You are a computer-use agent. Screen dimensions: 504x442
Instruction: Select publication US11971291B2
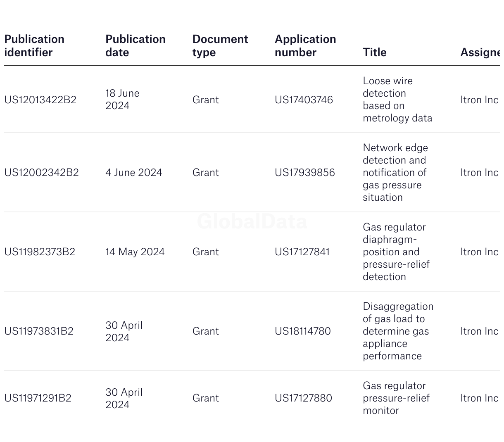[38, 398]
